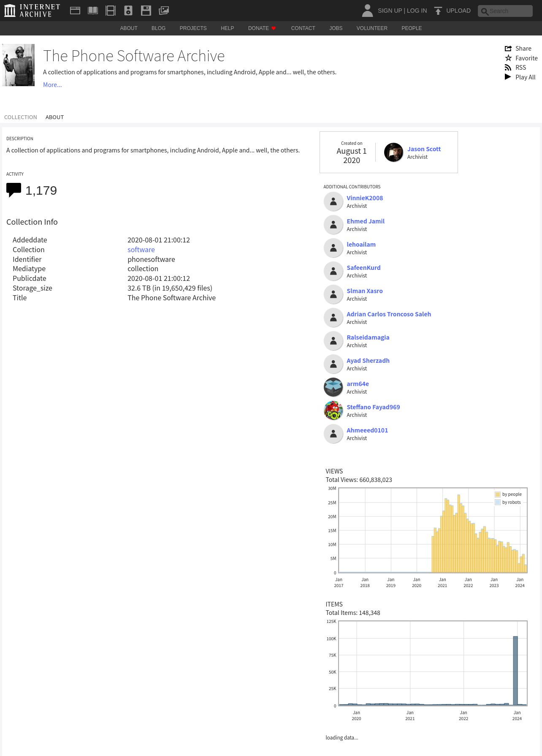542x756 pixels.
Task: Open Ayad Sherzadh's profile link
Action: [x=368, y=361]
